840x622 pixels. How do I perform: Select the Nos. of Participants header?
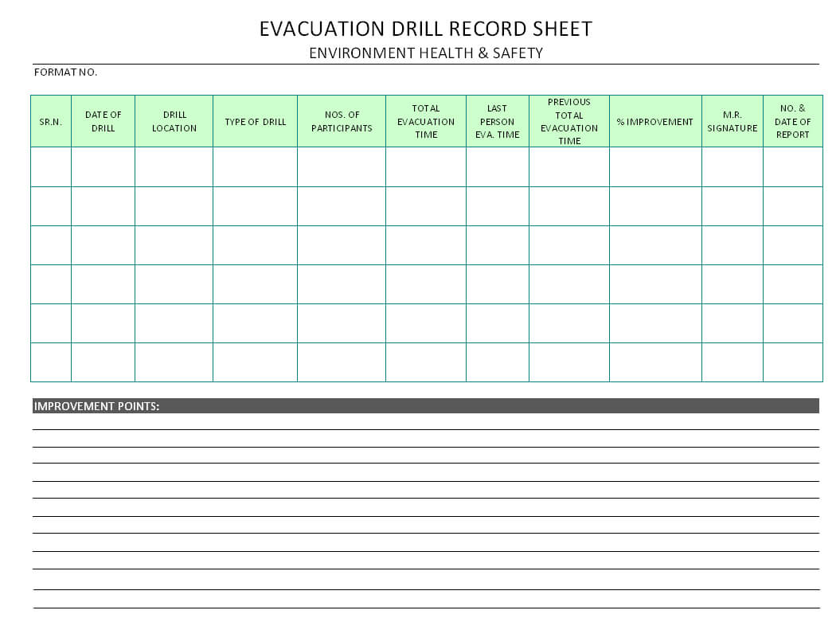pyautogui.click(x=342, y=122)
